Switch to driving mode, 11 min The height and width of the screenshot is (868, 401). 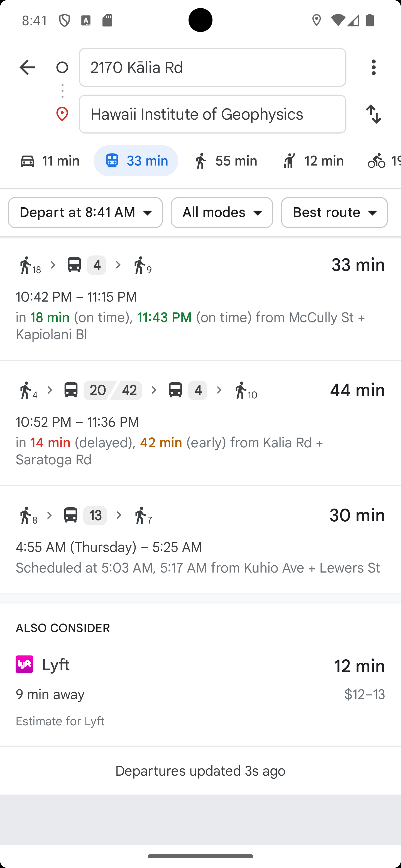pos(50,161)
